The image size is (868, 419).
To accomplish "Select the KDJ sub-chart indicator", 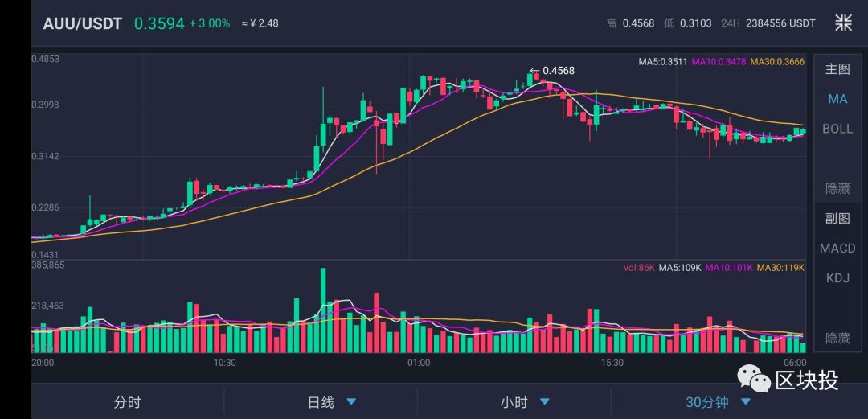I will [x=837, y=278].
